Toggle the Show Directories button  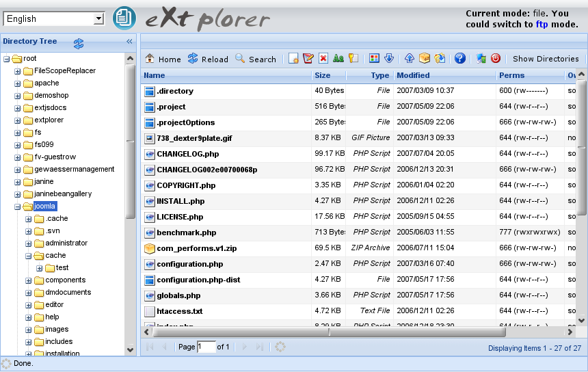tap(546, 59)
